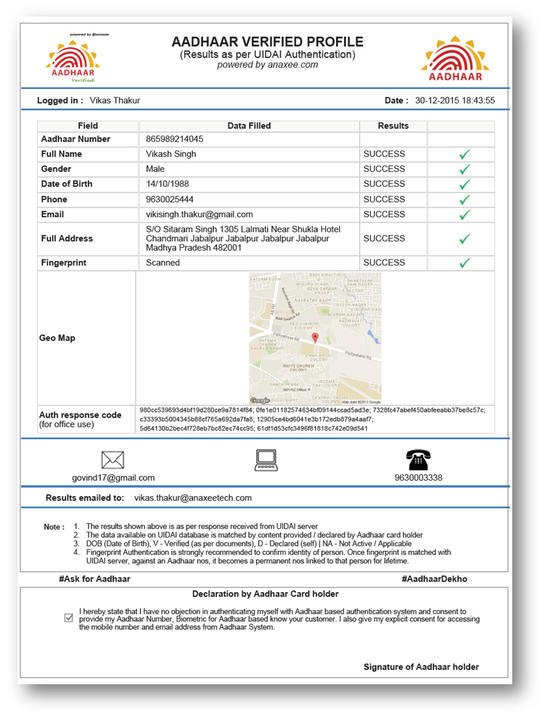
Task: Click the green checkmark in Full Name row
Action: (464, 154)
